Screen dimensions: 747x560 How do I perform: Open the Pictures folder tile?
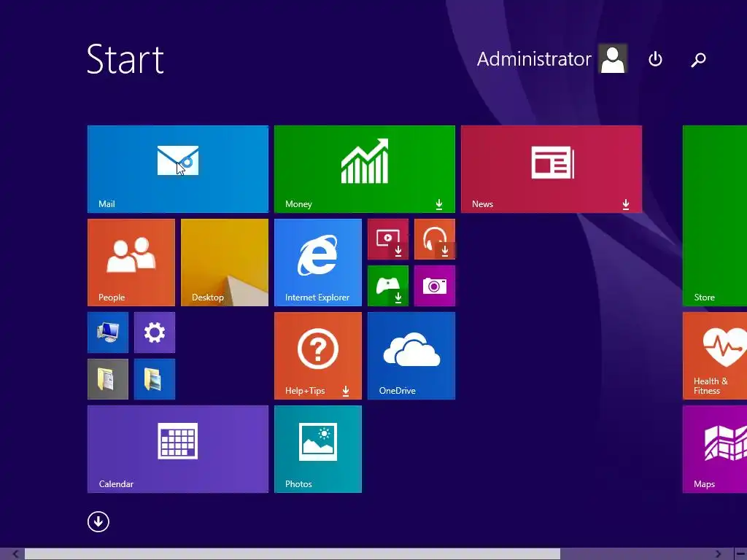pyautogui.click(x=155, y=379)
